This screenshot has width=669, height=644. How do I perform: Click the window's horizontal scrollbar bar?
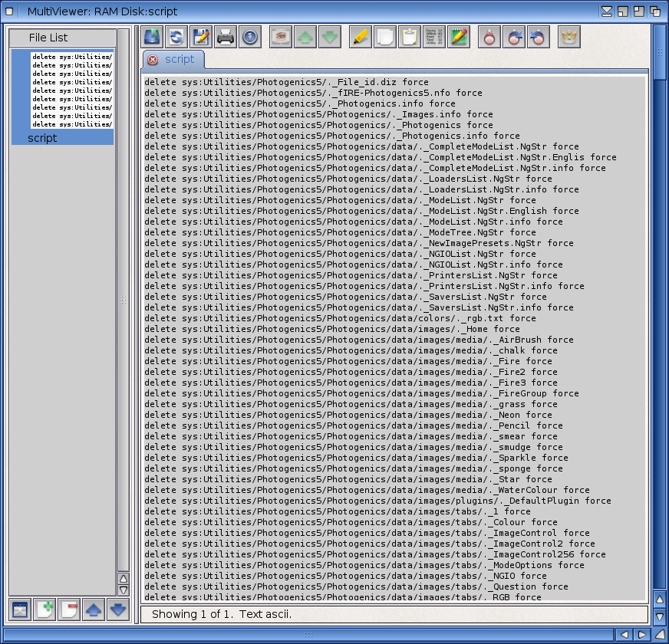pyautogui.click(x=309, y=635)
